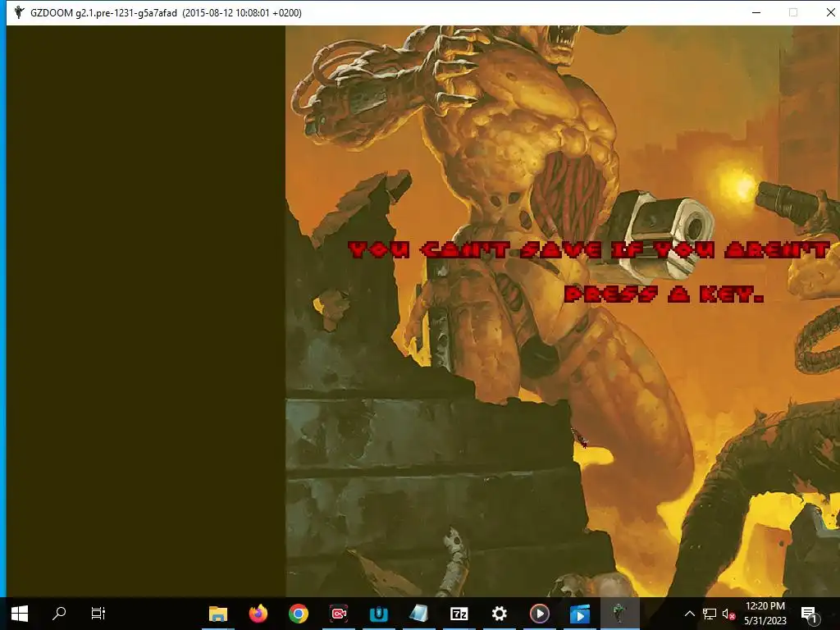Expand the hidden system tray icons

click(x=689, y=614)
